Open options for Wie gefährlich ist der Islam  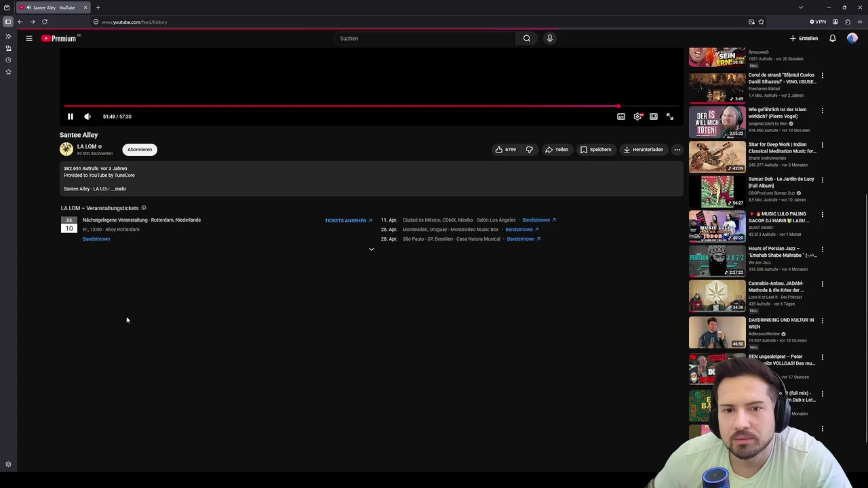(x=823, y=110)
